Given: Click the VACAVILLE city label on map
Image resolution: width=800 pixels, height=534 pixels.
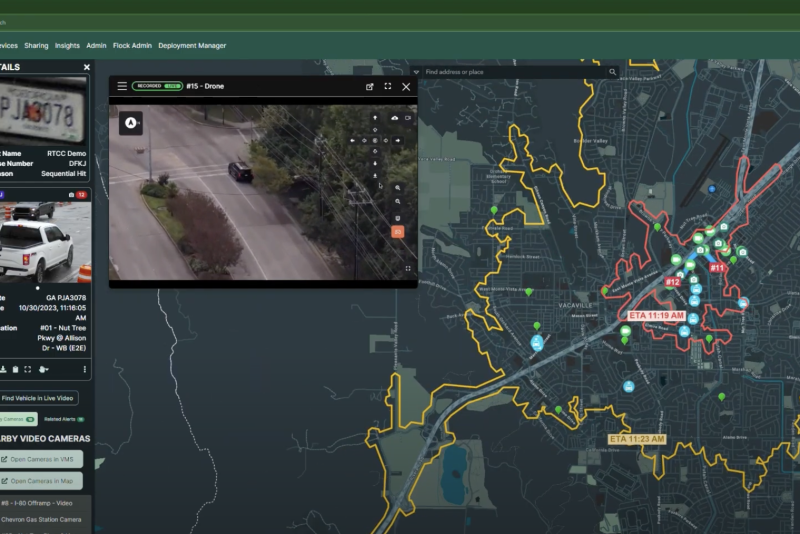Looking at the screenshot, I should click(575, 306).
